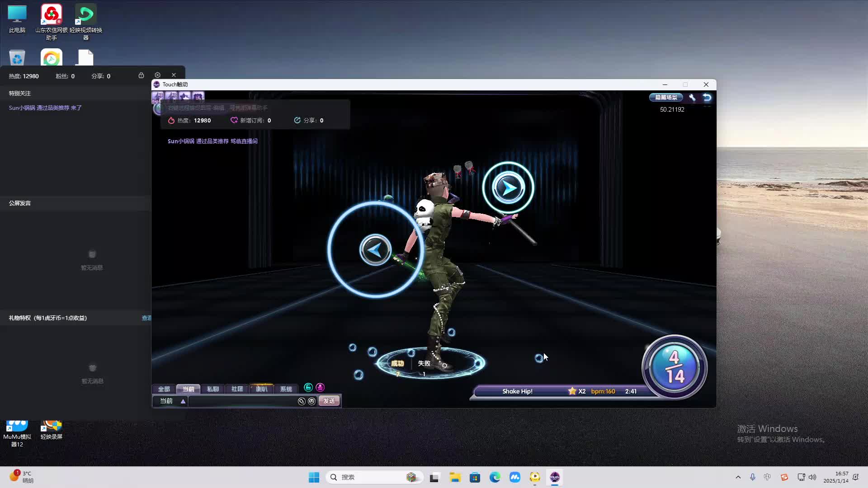Switch to the 系统 chat tab
The width and height of the screenshot is (868, 488).
[x=286, y=389]
